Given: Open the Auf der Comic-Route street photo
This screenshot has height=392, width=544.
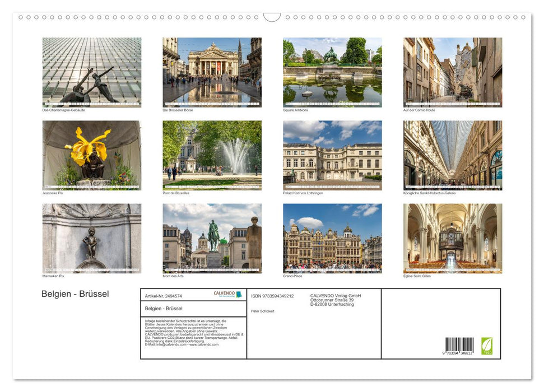Looking at the screenshot, I should pos(453,72).
